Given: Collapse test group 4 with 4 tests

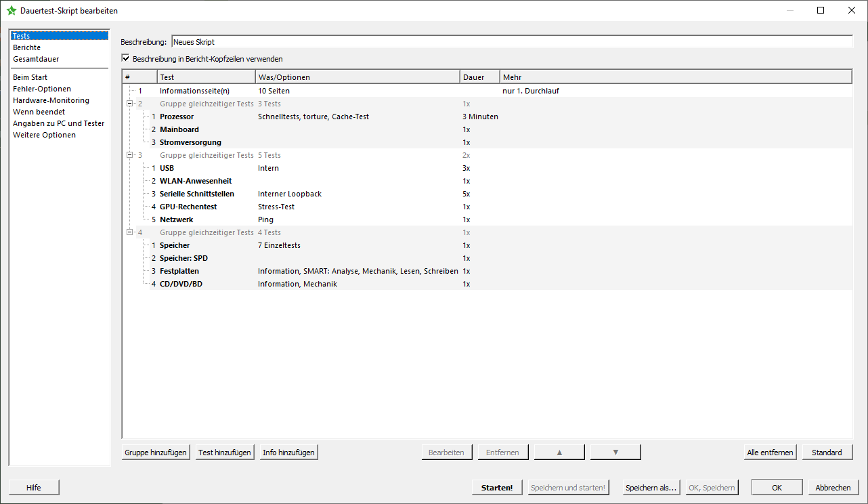Looking at the screenshot, I should click(x=129, y=232).
